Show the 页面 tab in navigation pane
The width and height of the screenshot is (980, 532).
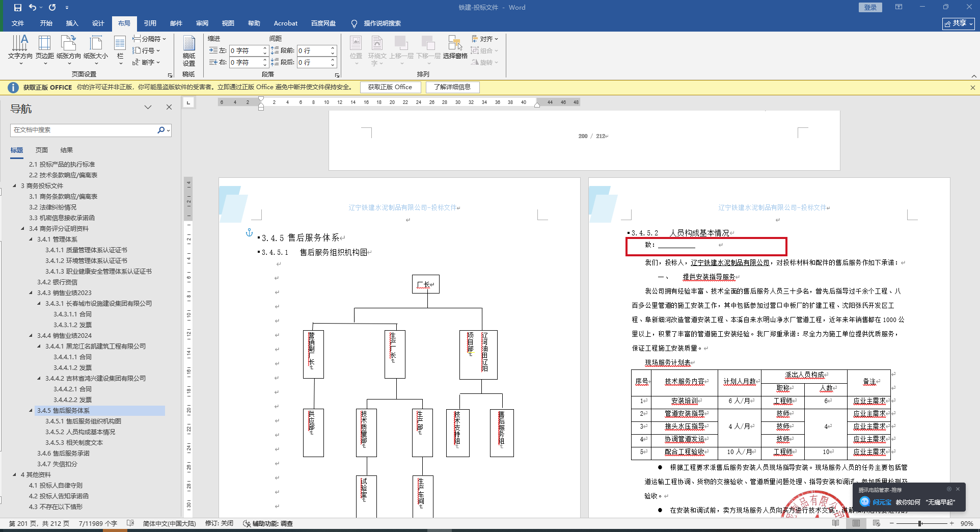point(42,150)
